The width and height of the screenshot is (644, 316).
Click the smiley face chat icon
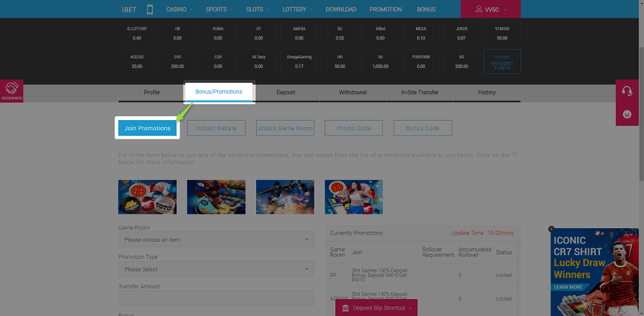pos(627,114)
